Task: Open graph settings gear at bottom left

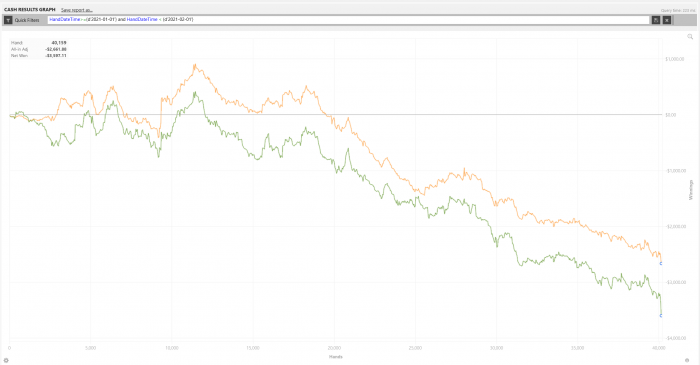Action: point(6,360)
